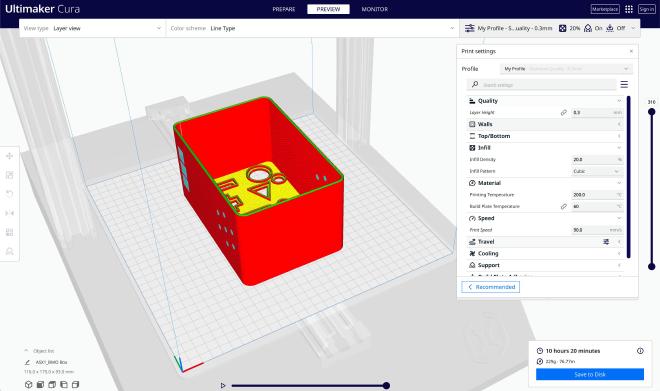Click the settings panel vertical scrollbar
660x391 pixels.
click(628, 177)
